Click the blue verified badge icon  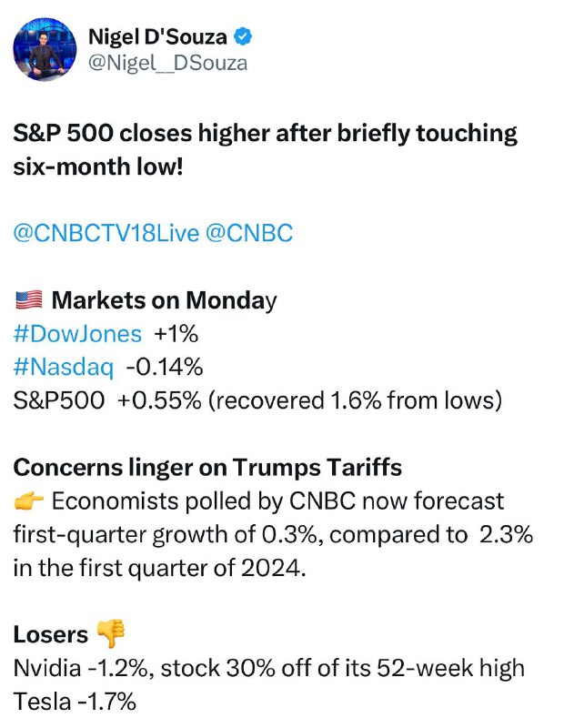243,36
